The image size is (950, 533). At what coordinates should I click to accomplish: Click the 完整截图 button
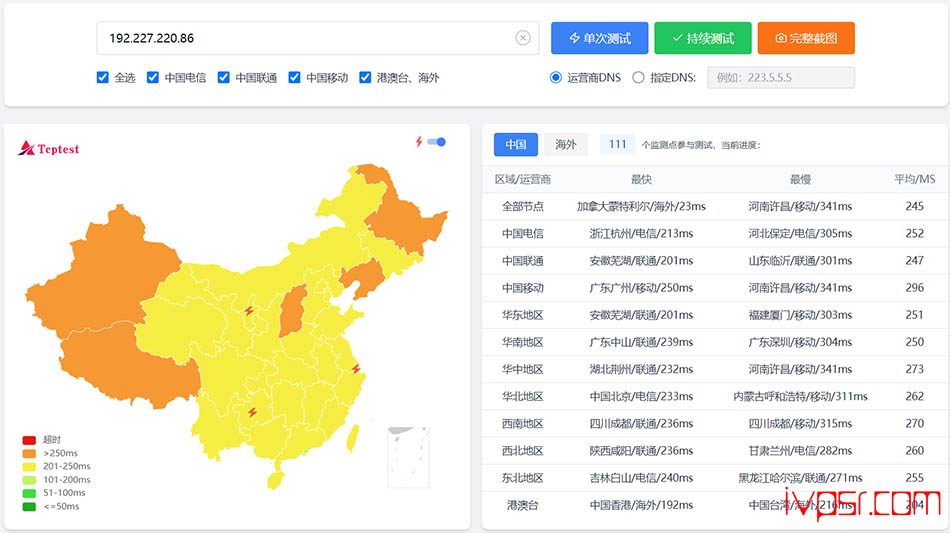point(806,38)
